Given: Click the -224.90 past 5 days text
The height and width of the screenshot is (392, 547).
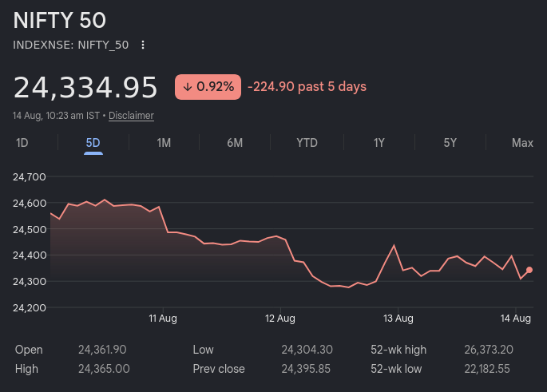Looking at the screenshot, I should [x=307, y=87].
